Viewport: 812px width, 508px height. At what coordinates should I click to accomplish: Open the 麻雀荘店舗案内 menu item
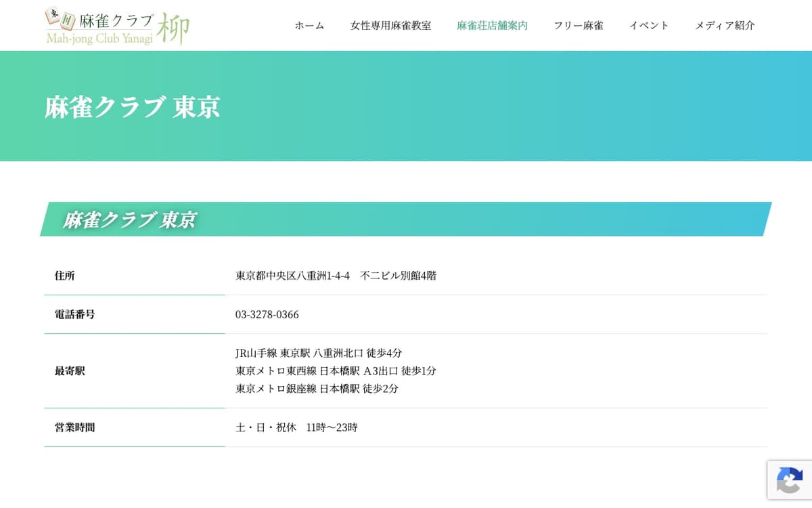[x=492, y=26]
